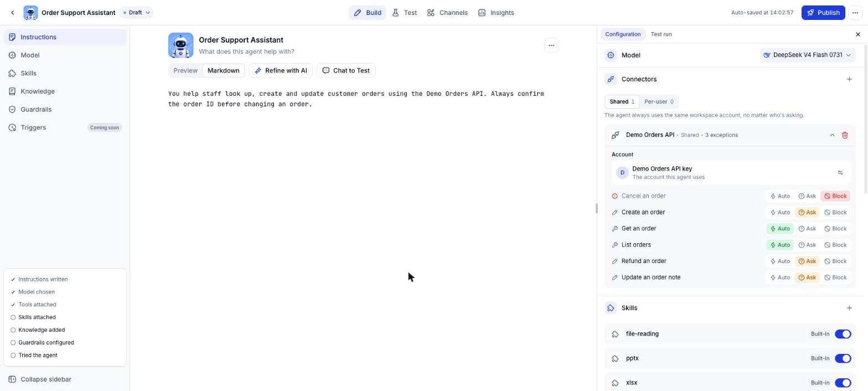
Task: Click the xlsx skill puzzle icon
Action: coord(615,383)
